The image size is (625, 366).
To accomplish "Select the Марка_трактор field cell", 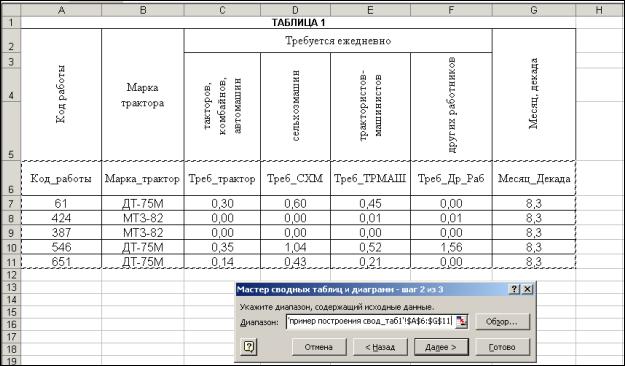I will click(x=143, y=178).
